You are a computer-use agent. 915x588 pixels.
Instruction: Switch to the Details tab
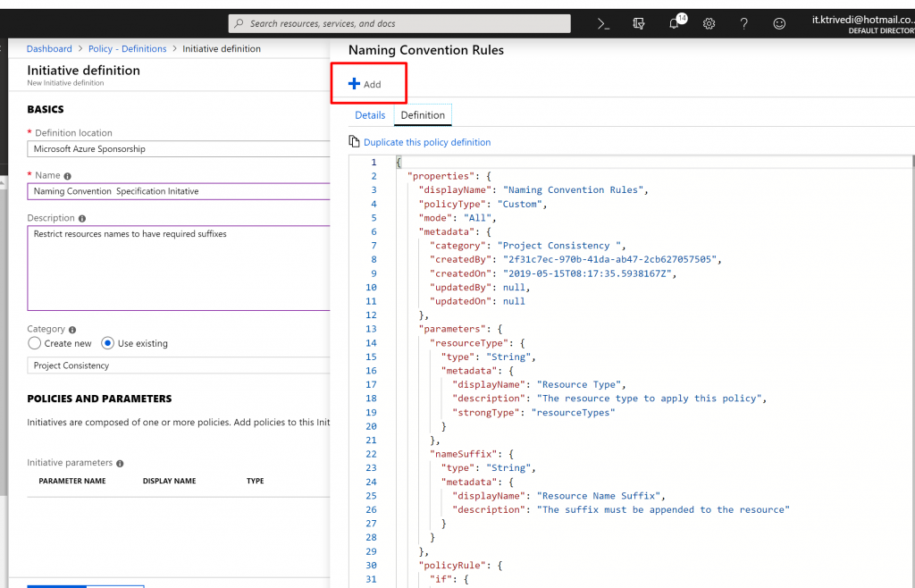click(x=370, y=115)
